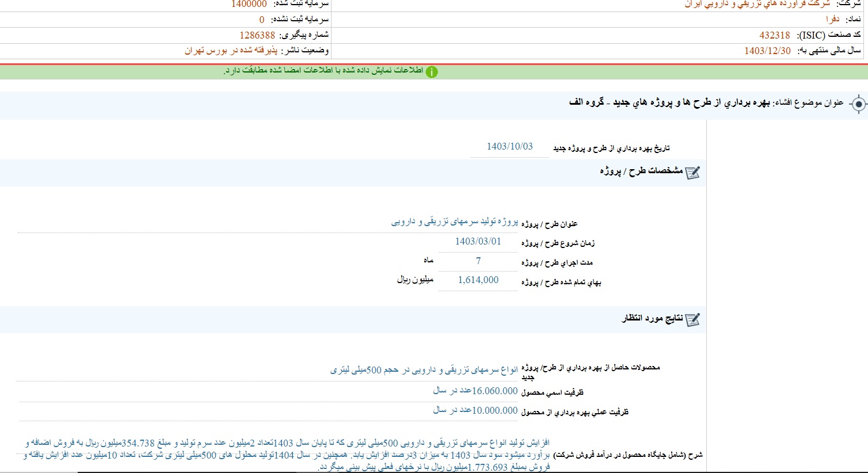Screen dimensions: 868x473
Task: Click the edit icon next to مشخصات طرح / پروژه
Action: click(693, 173)
